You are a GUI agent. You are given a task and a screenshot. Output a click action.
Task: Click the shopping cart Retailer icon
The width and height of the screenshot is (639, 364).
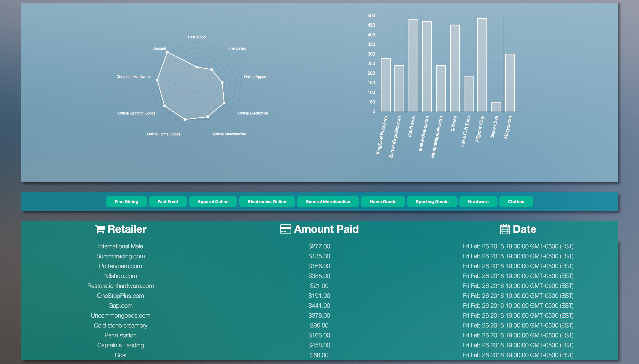pos(99,229)
